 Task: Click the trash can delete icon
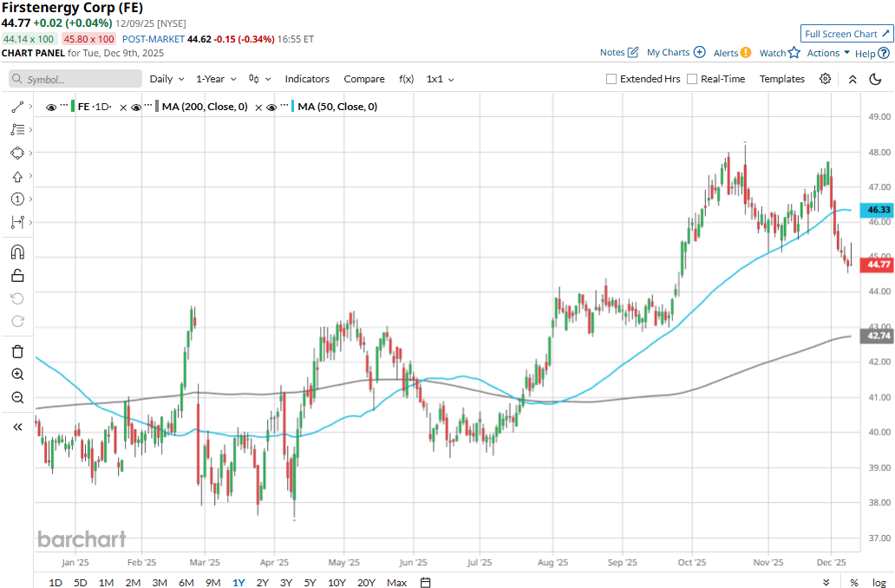(17, 351)
